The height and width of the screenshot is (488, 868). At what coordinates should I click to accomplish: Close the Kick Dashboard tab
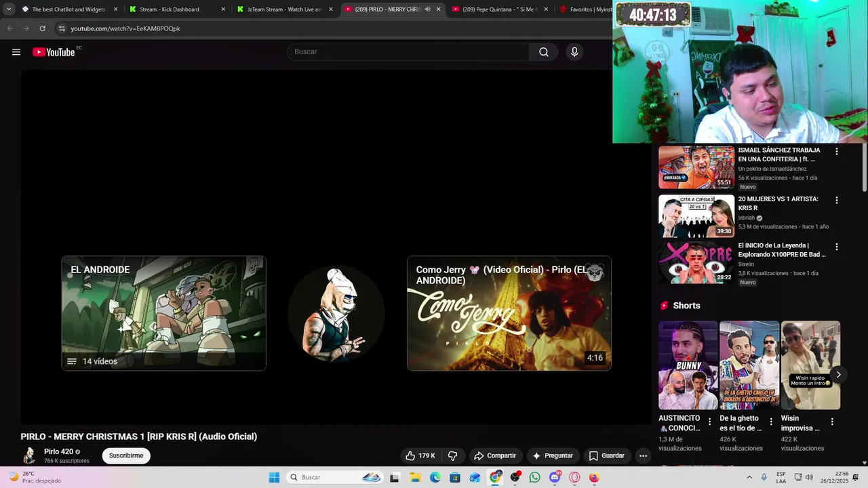click(223, 9)
